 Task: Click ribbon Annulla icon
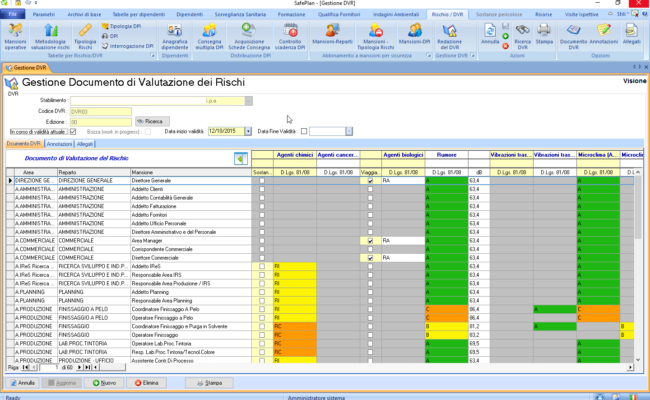[x=490, y=34]
